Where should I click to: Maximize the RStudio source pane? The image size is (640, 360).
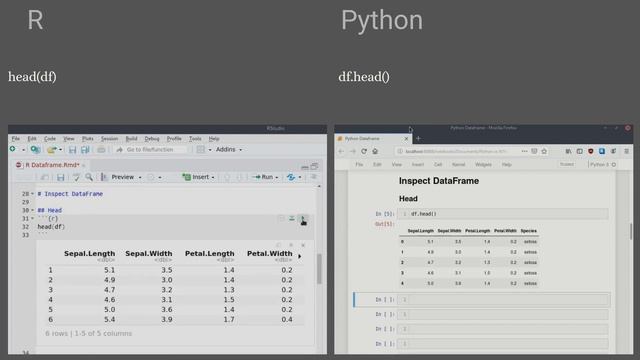point(314,166)
